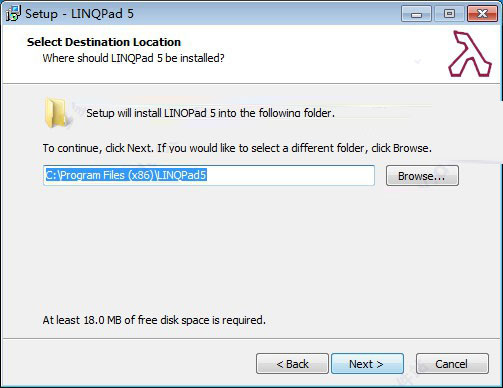Open the setup icon system menu

pos(13,13)
